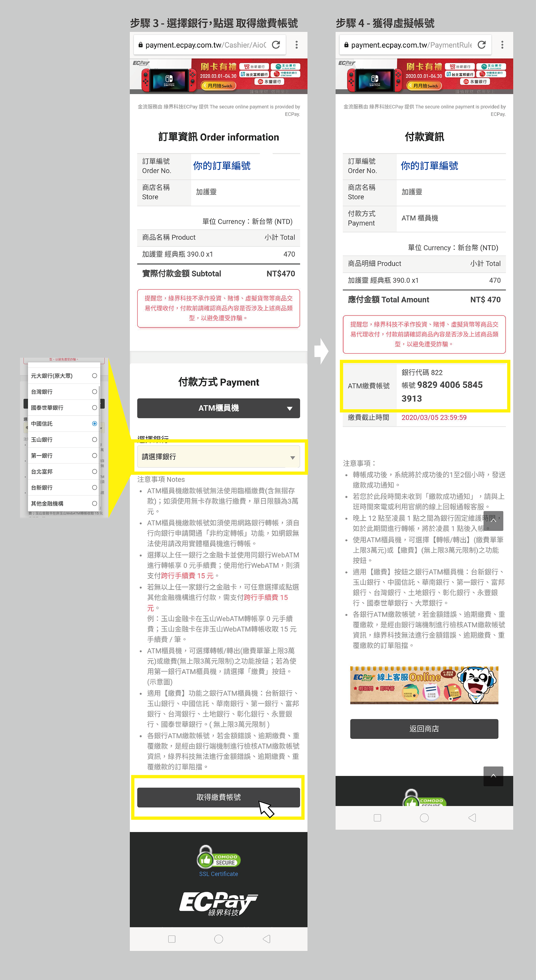Expand the ATM櫃員機 payment method dropdown
The width and height of the screenshot is (536, 980).
219,408
